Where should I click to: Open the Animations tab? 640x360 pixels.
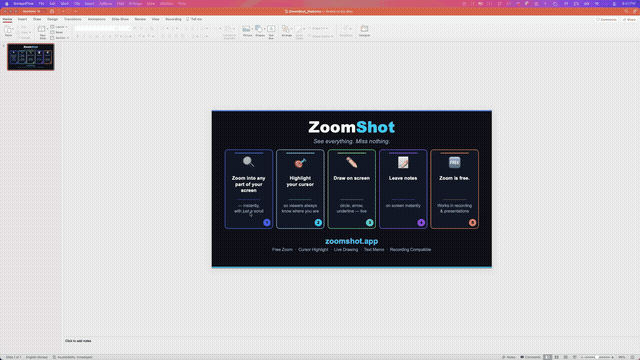[96, 19]
